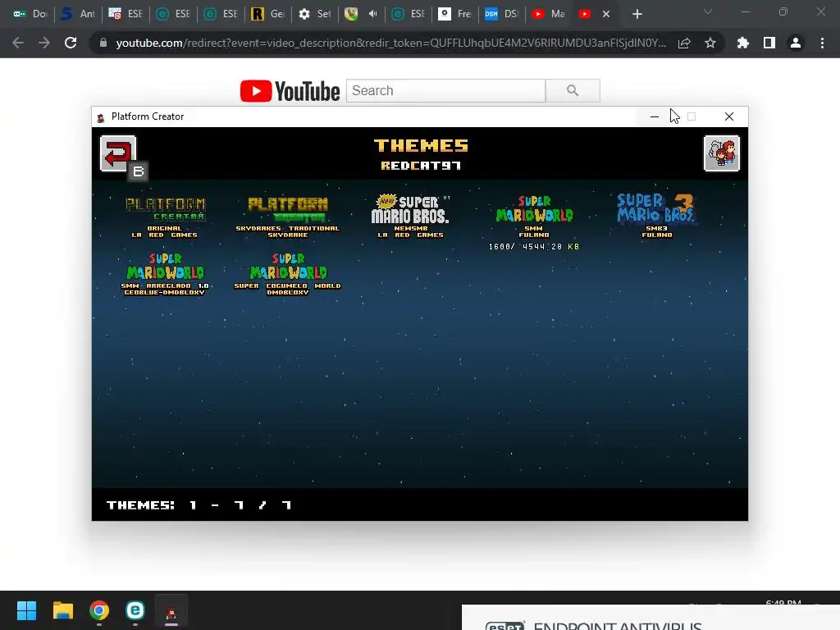Choose the New Super Mario Bros theme
Screen dimensions: 840x630
[411, 216]
